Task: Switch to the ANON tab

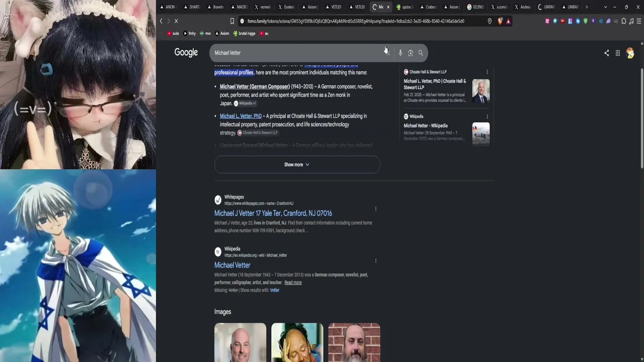Action: point(168,7)
